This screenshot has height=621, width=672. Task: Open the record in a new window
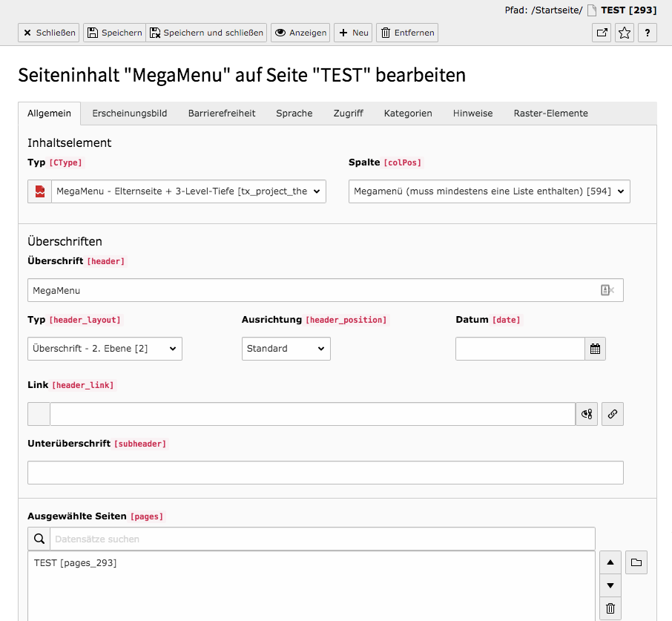pyautogui.click(x=602, y=33)
